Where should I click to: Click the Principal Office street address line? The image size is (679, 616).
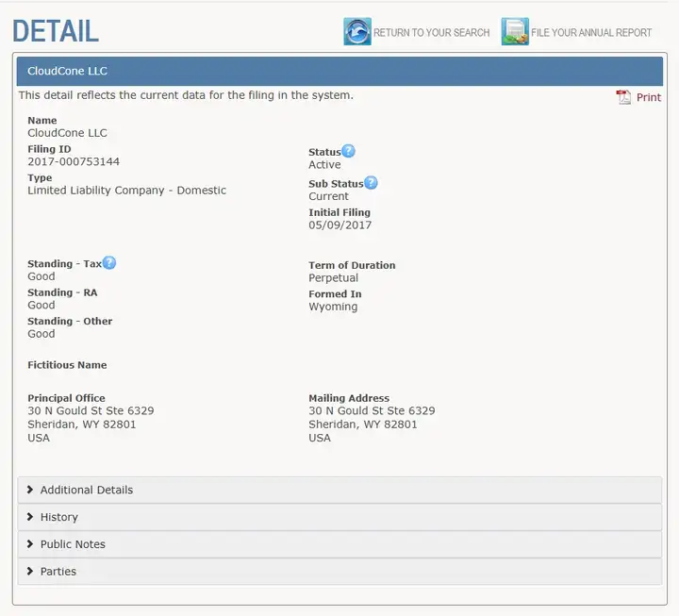tap(91, 410)
